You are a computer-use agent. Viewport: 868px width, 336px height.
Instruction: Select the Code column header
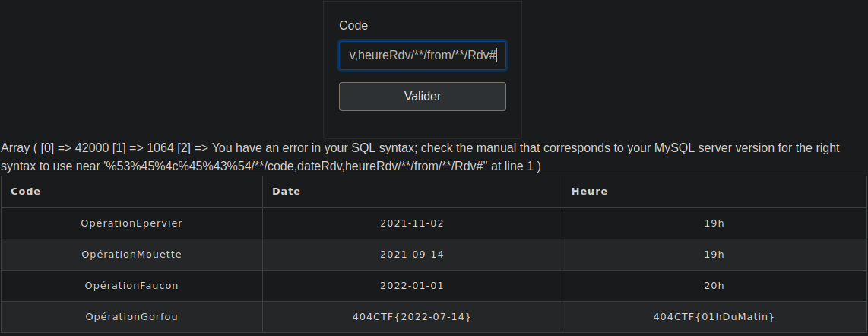131,192
